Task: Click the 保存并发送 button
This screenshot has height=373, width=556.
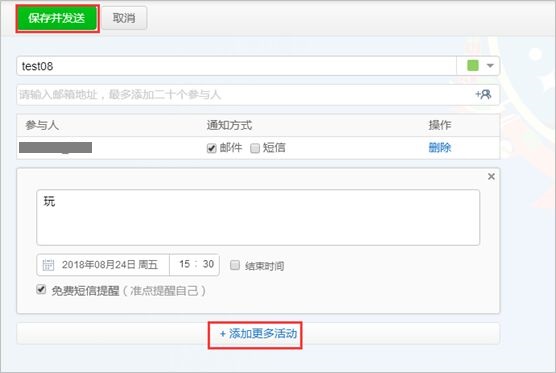Action: click(57, 18)
